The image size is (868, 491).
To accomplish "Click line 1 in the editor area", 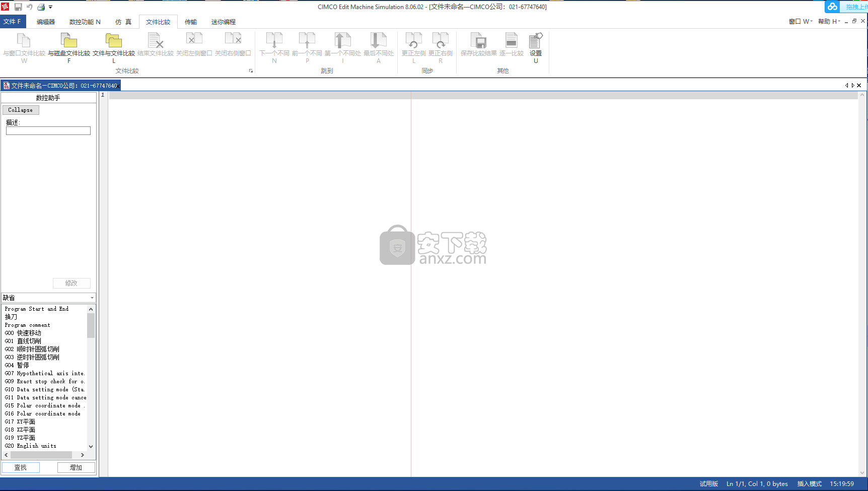I will 483,95.
